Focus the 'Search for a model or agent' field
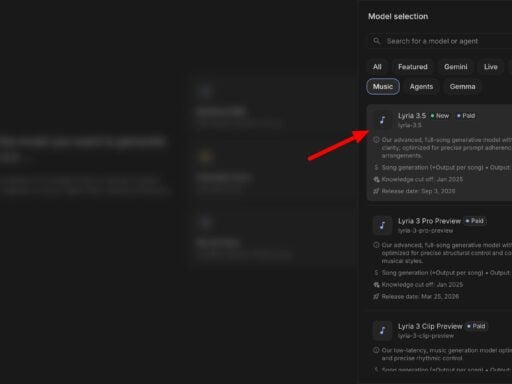Screen dimensions: 512x384 pyautogui.click(x=440, y=41)
